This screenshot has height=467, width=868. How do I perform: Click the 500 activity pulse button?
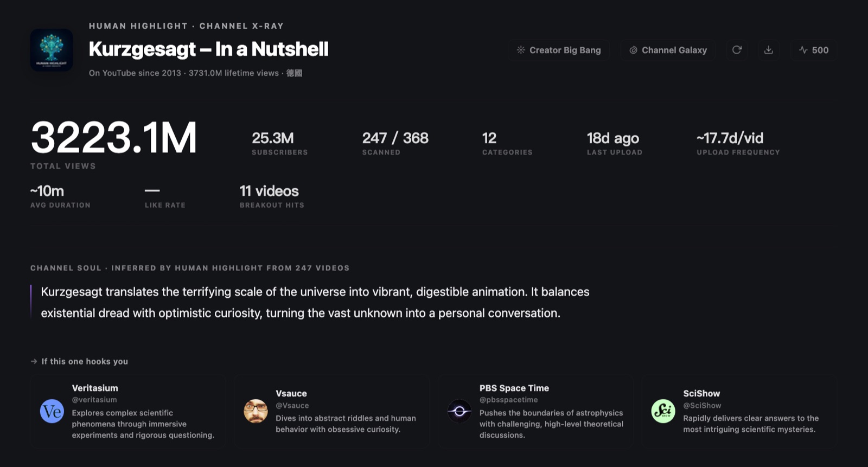pos(813,50)
